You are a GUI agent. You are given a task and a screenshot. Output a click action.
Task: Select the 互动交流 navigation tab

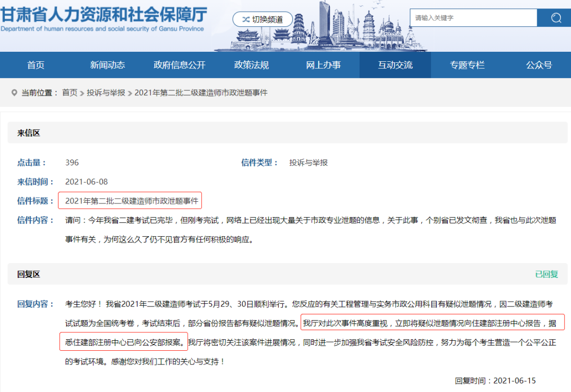[395, 65]
